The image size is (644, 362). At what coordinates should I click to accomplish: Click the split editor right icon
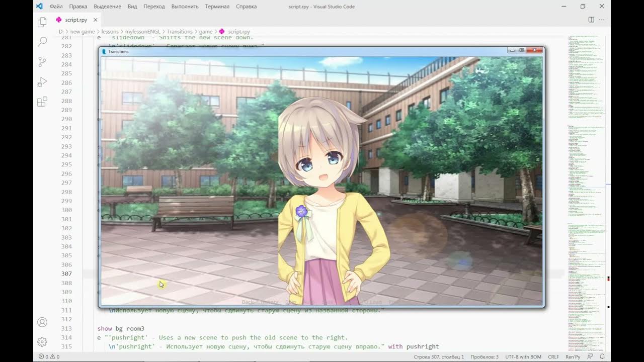pos(591,20)
